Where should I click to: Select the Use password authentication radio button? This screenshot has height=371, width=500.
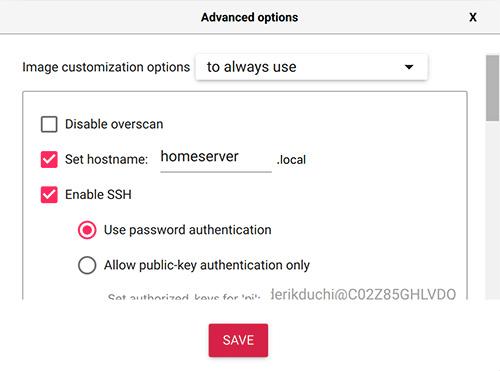pyautogui.click(x=87, y=230)
